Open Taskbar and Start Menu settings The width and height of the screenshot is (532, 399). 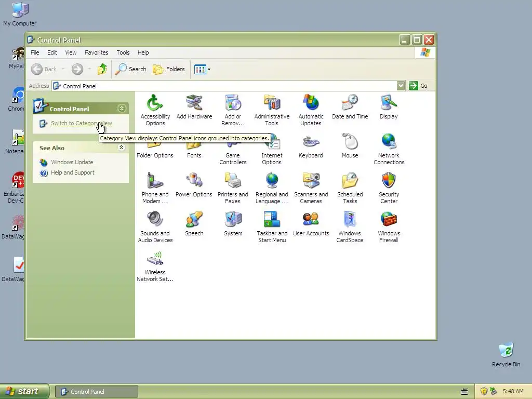click(x=272, y=227)
